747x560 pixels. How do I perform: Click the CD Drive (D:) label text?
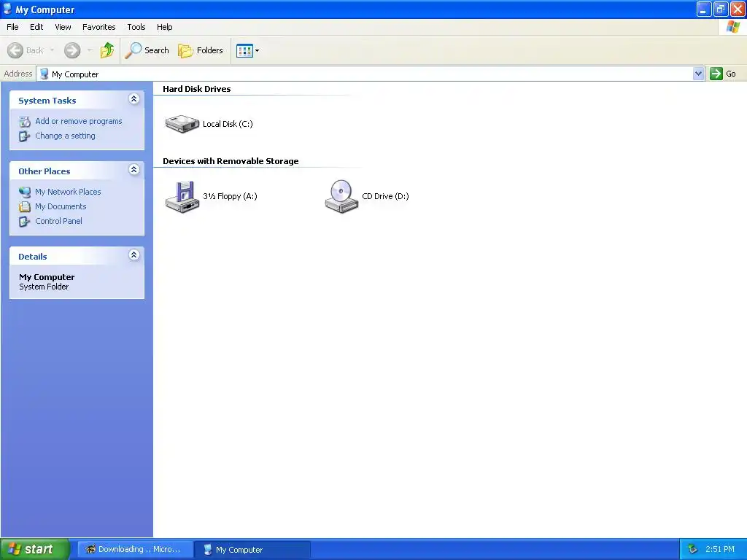tap(385, 196)
